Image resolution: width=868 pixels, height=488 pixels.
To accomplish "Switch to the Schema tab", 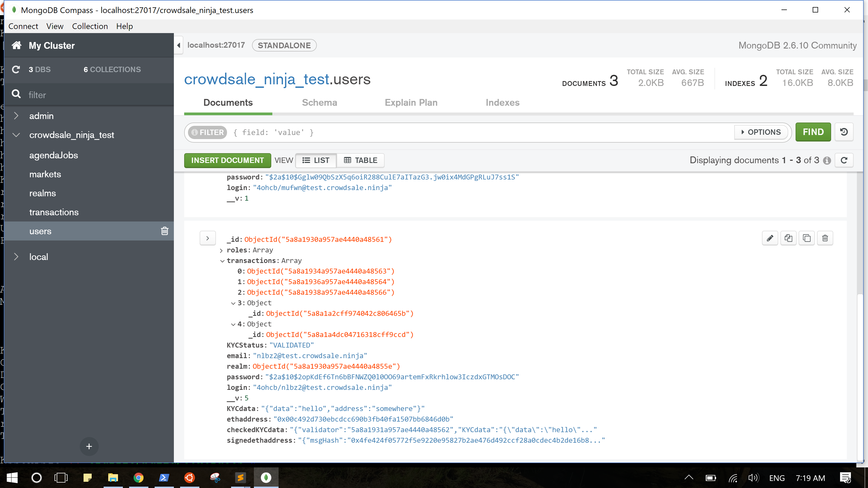I will click(320, 103).
